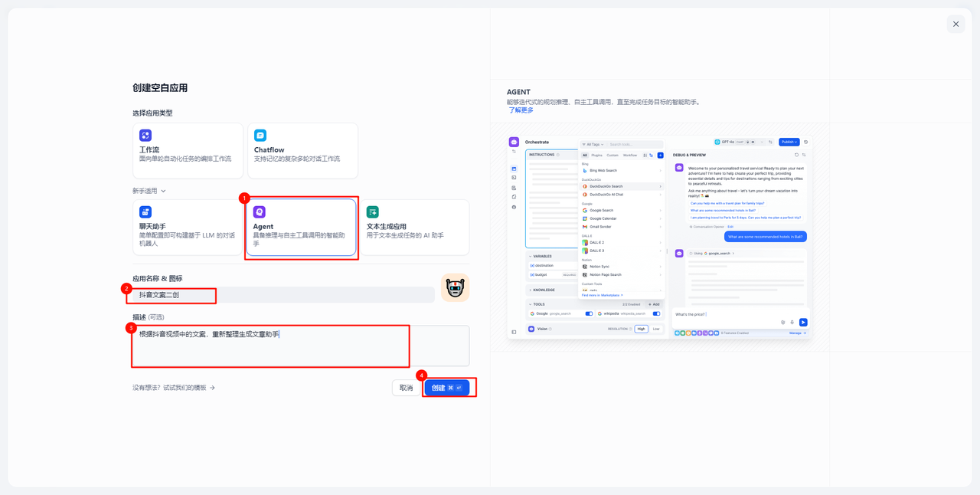
Task: Open the 了解更多 link
Action: [x=521, y=110]
